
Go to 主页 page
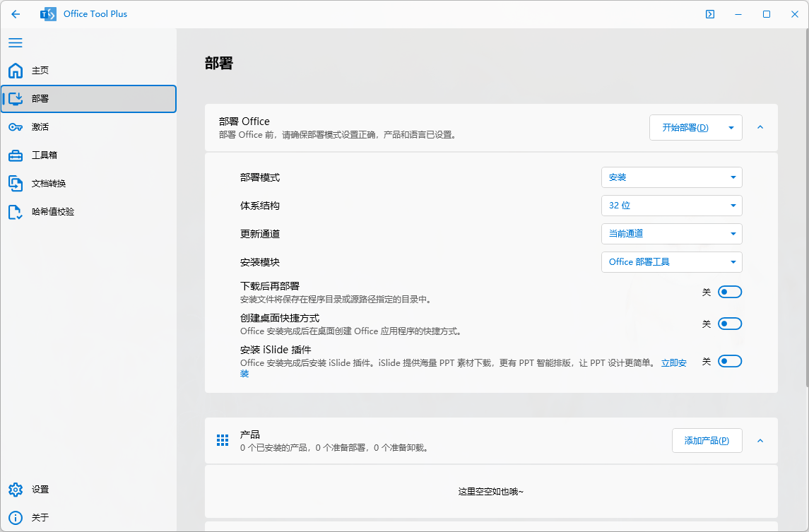pyautogui.click(x=89, y=70)
